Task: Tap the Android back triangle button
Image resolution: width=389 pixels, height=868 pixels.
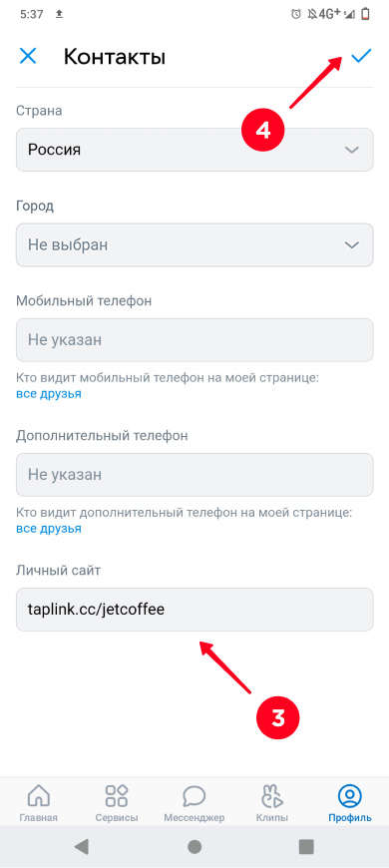Action: (x=82, y=846)
